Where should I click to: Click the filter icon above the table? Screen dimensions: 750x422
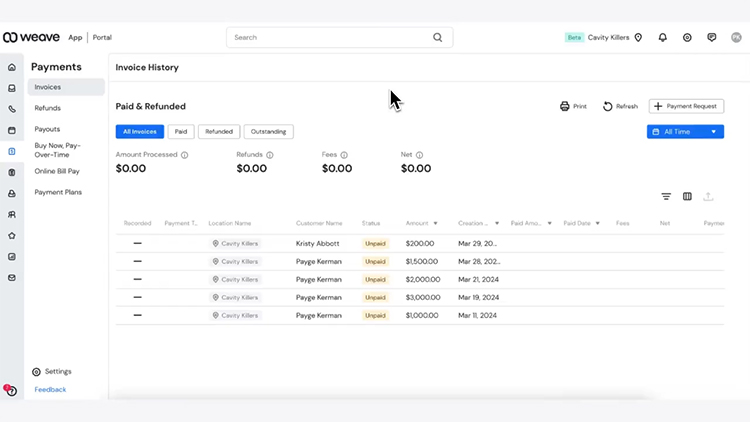(666, 197)
